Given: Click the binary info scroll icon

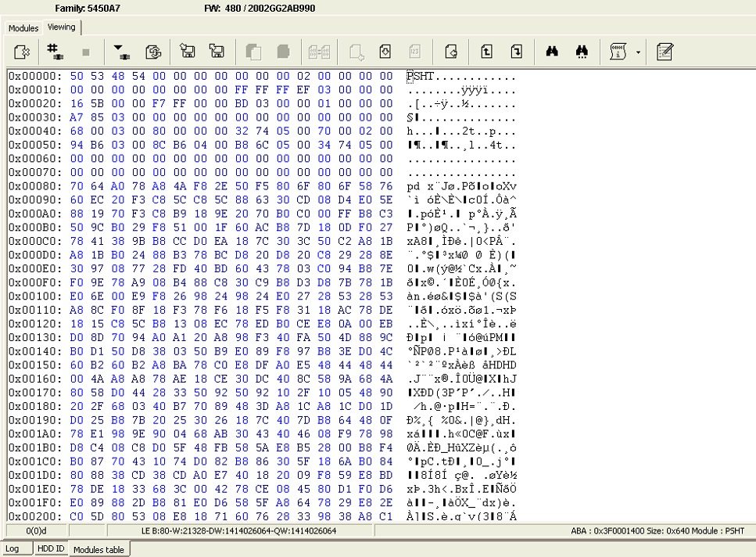Looking at the screenshot, I should (618, 52).
